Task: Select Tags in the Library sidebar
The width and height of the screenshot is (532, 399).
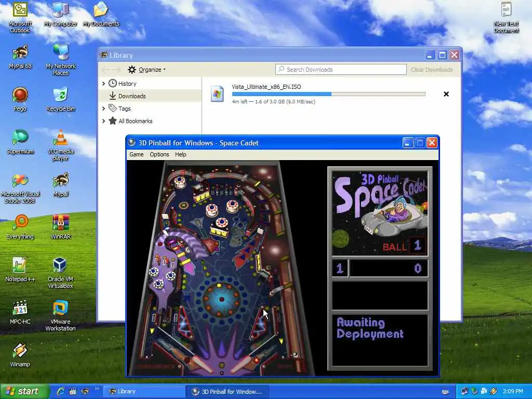Action: click(150, 109)
